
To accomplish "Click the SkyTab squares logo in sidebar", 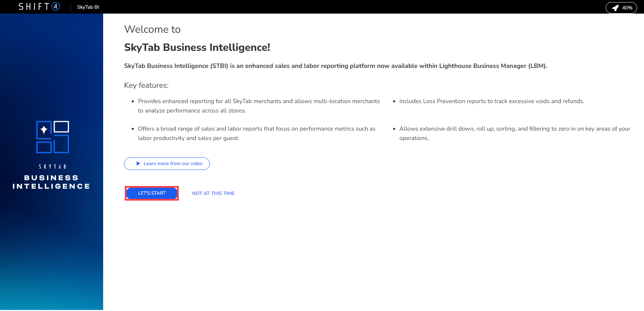I will 53,137.
